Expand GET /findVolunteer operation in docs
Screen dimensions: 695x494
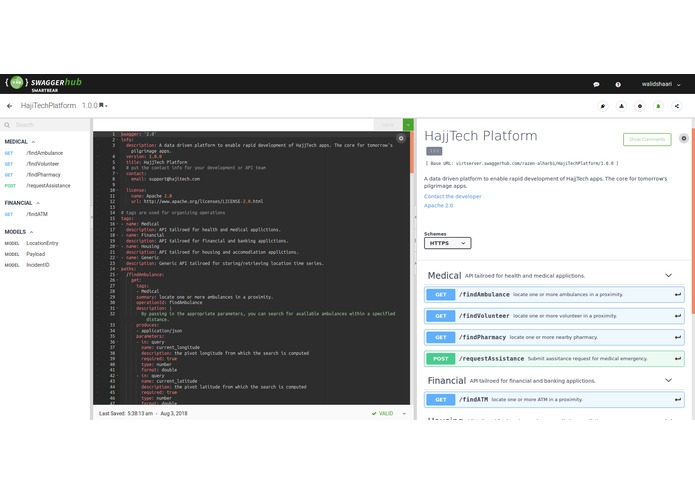[x=554, y=316]
